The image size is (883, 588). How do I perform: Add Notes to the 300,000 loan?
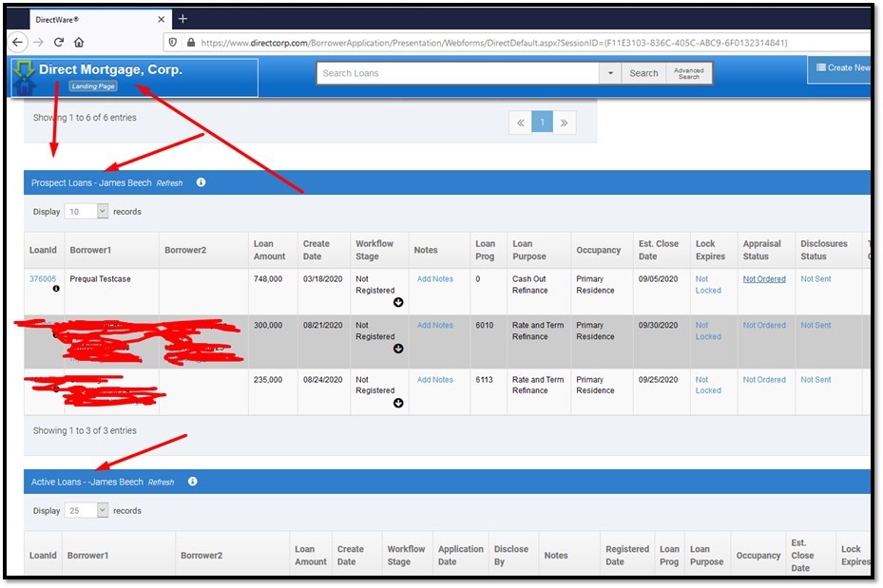click(434, 325)
